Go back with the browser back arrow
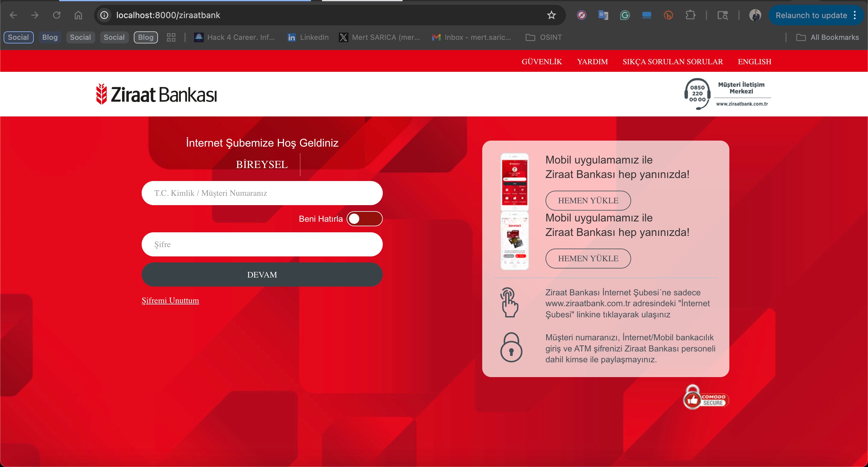This screenshot has width=868, height=467. 13,15
